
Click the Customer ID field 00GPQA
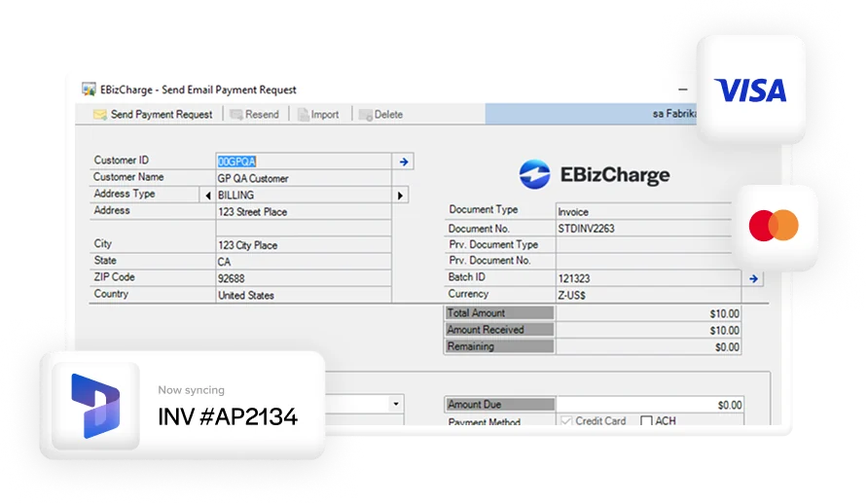(x=304, y=162)
